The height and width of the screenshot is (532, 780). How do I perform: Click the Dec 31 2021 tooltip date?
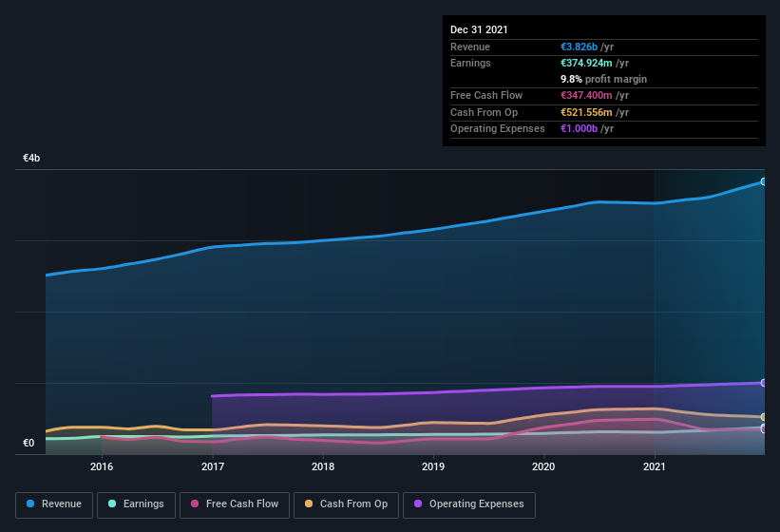click(479, 29)
